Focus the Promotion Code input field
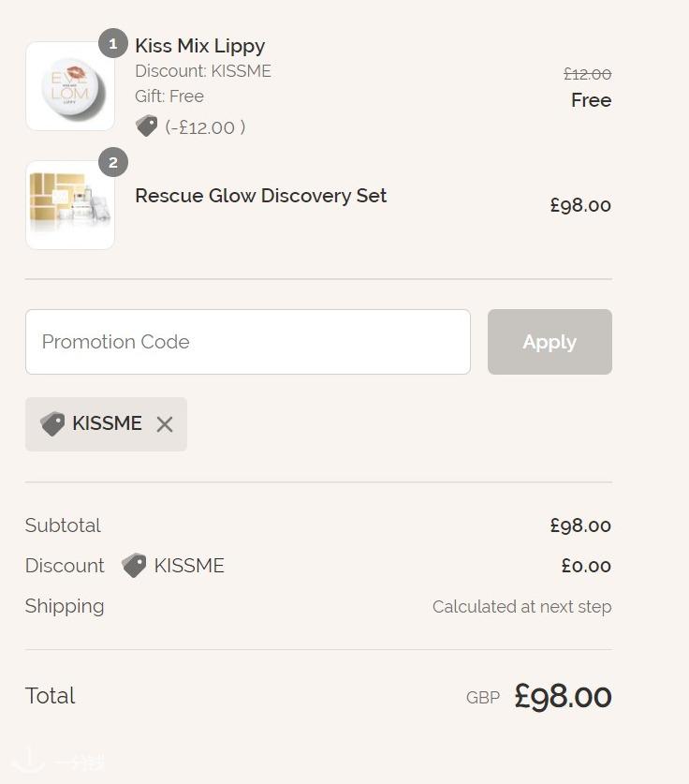Viewport: 689px width, 784px height. click(x=247, y=342)
